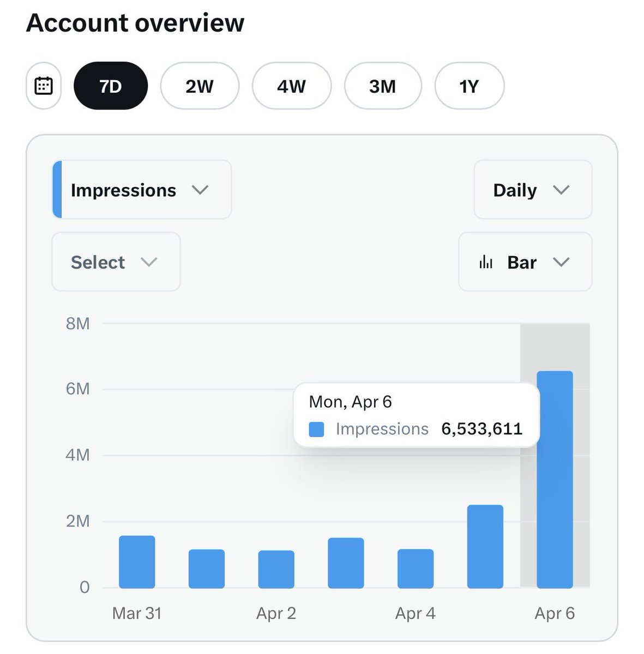This screenshot has width=644, height=654.
Task: Click the bar chart icon beside Bar
Action: pos(486,262)
